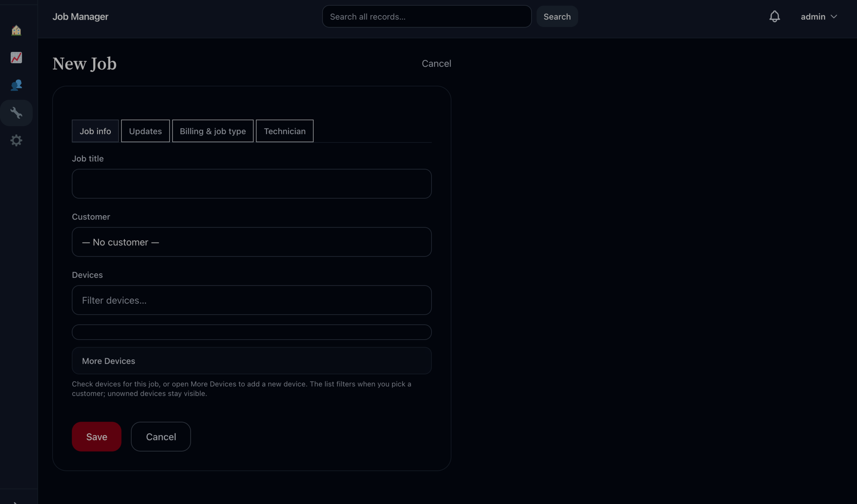Click the notifications bell icon

tap(774, 17)
